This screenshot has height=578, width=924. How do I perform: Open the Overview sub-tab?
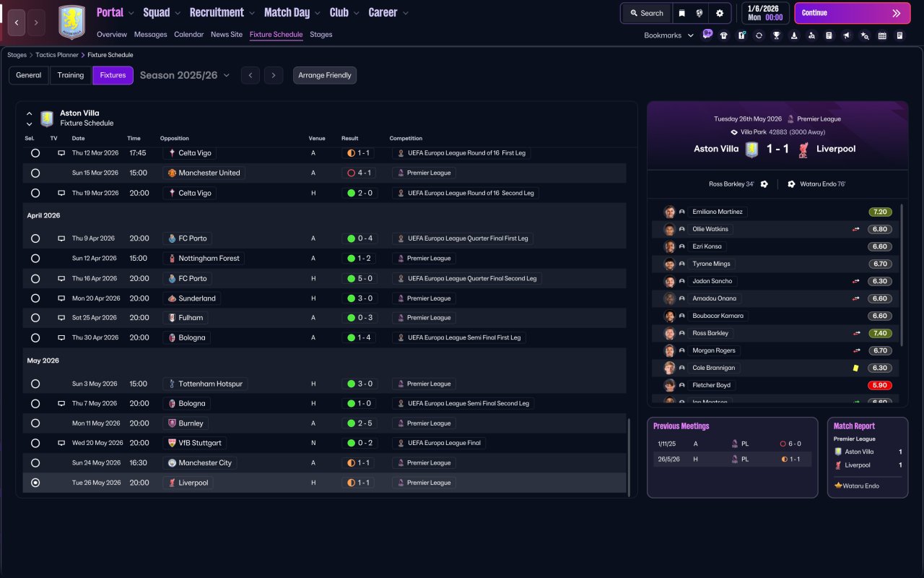(x=112, y=35)
